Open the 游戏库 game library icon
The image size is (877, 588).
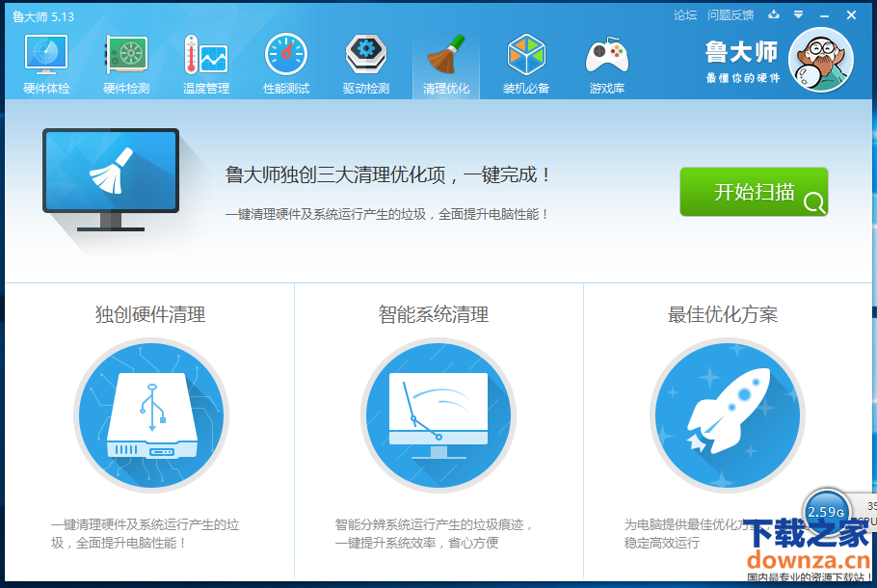click(607, 64)
